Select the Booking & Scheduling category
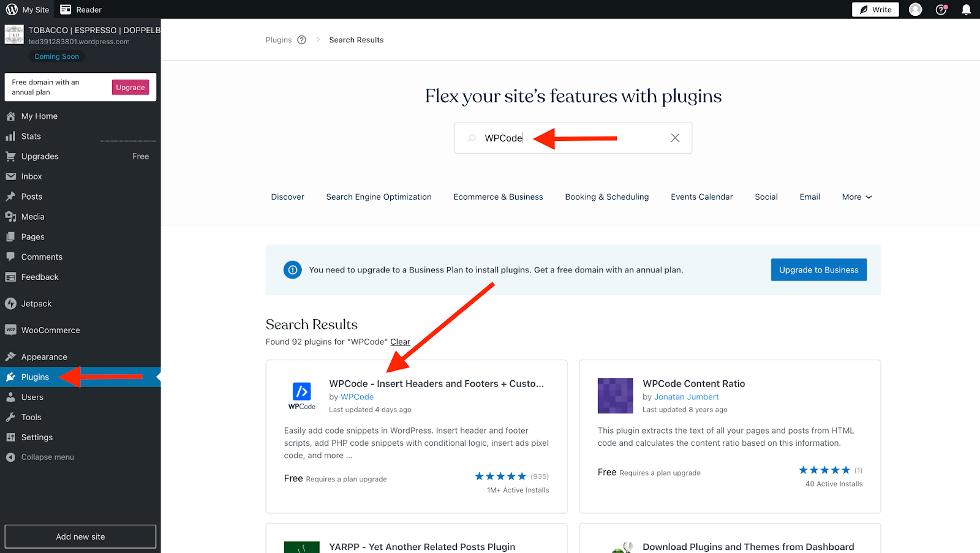 [x=607, y=197]
